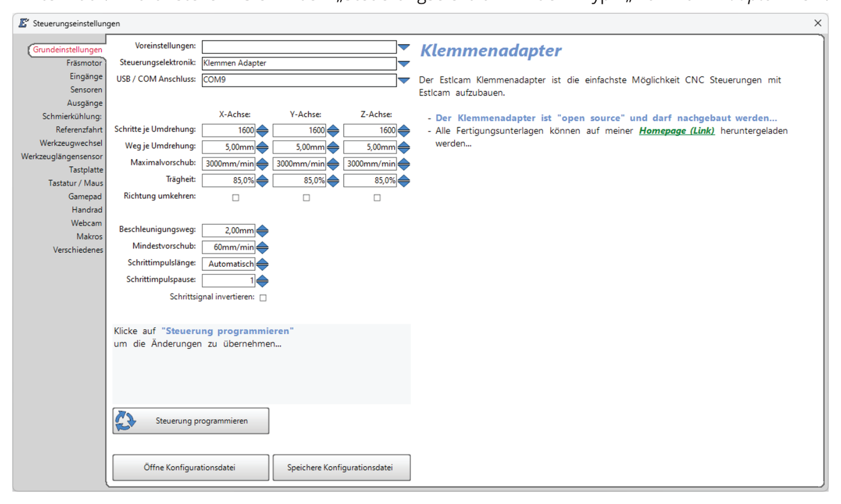841x504 pixels.
Task: Select the Werkzeugwechsel tab
Action: [x=71, y=143]
